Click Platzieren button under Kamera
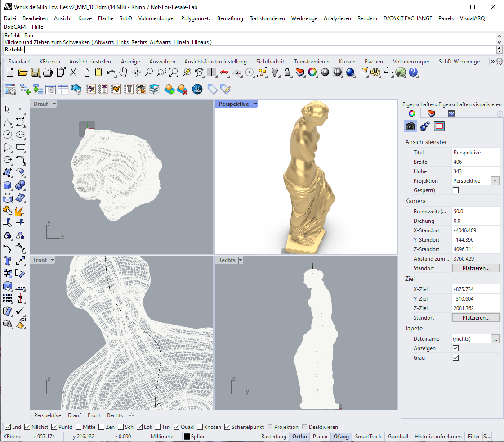Screen dimensions: 504x442 coord(475,268)
